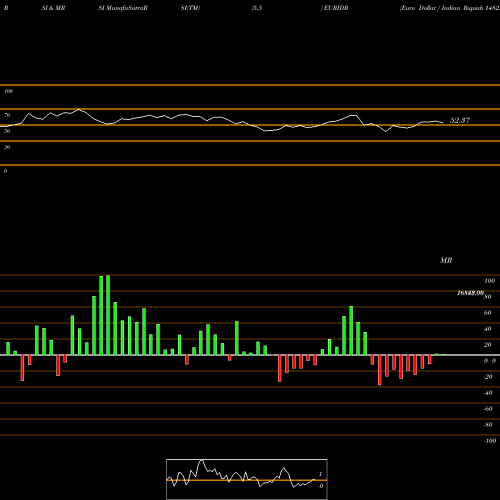Click the EURIDR symbol in header
Viewport: 500px width, 500px height.
336,8
